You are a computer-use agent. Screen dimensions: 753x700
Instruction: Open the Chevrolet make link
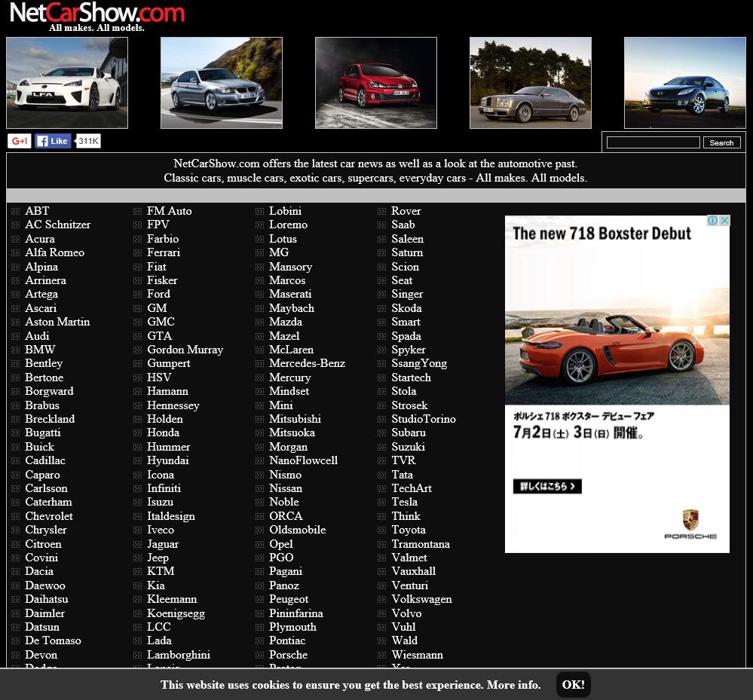pos(49,517)
